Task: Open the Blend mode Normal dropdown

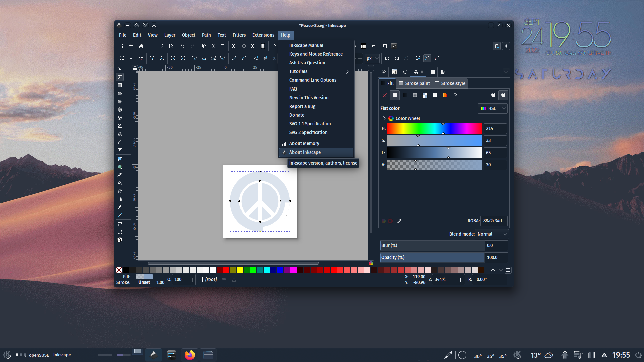Action: [492, 234]
